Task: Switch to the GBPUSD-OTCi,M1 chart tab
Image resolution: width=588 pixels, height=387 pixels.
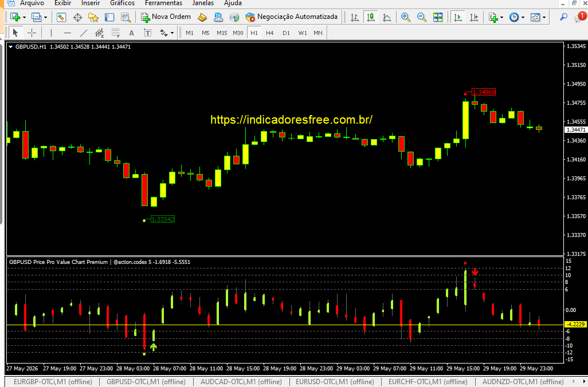Action: point(146,382)
